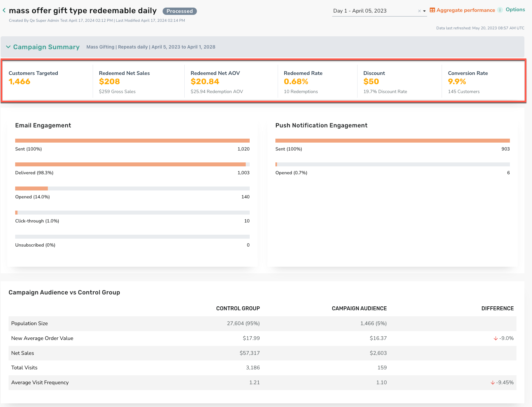Click the Aggregate performance table icon
This screenshot has width=532, height=407.
432,10
